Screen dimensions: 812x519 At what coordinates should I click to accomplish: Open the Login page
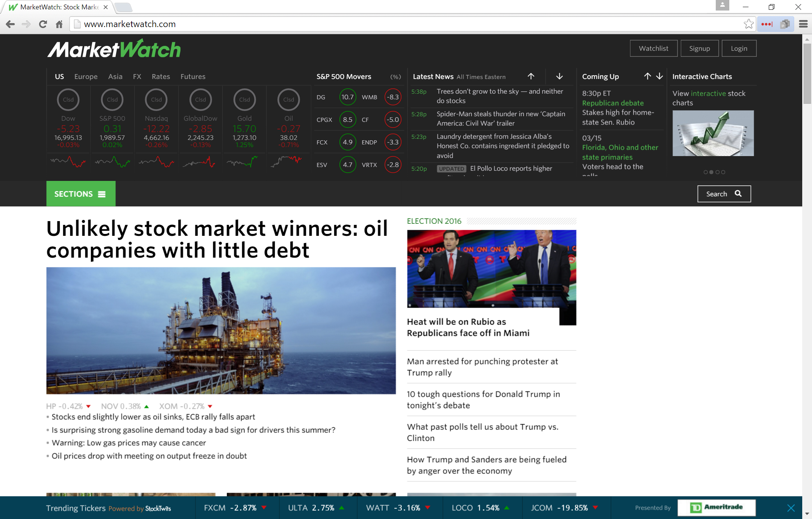tap(739, 48)
